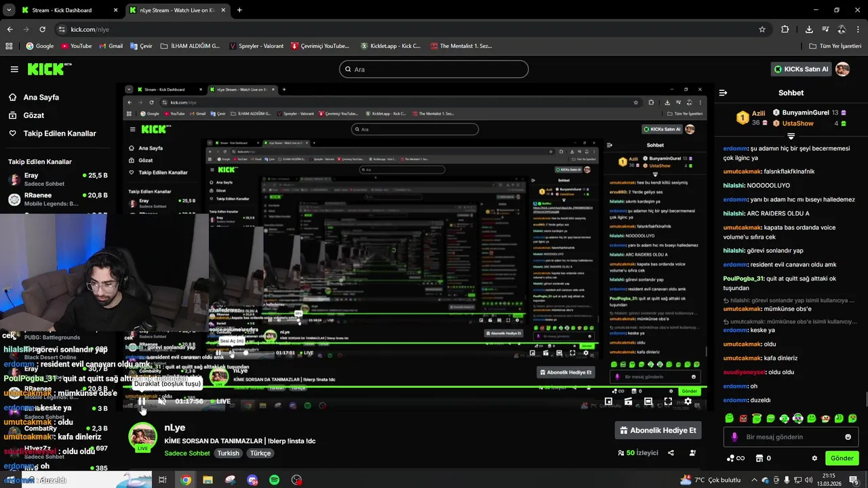Screen dimensions: 868x488
Task: Open the YouTube bookmark
Action: [x=76, y=46]
